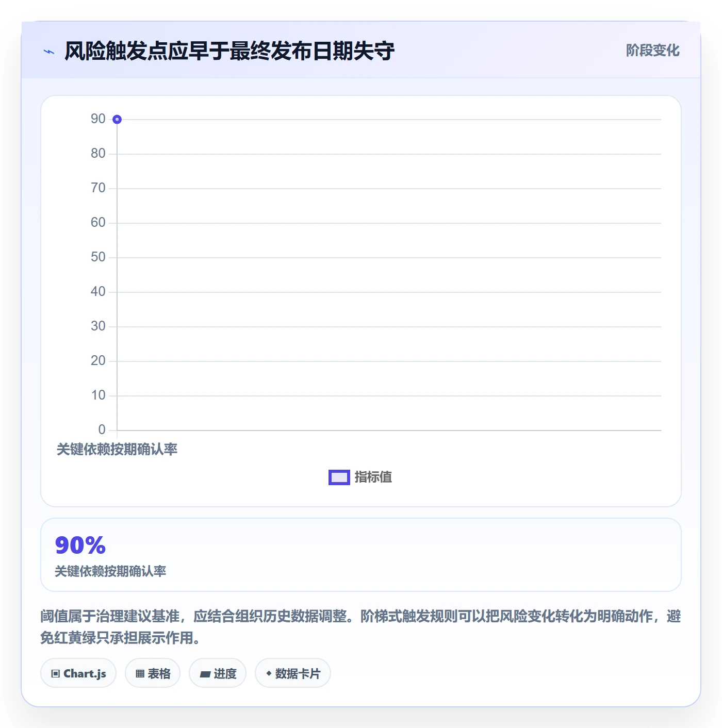The width and height of the screenshot is (722, 728).
Task: Click the 90 data point on the chart
Action: coord(117,120)
